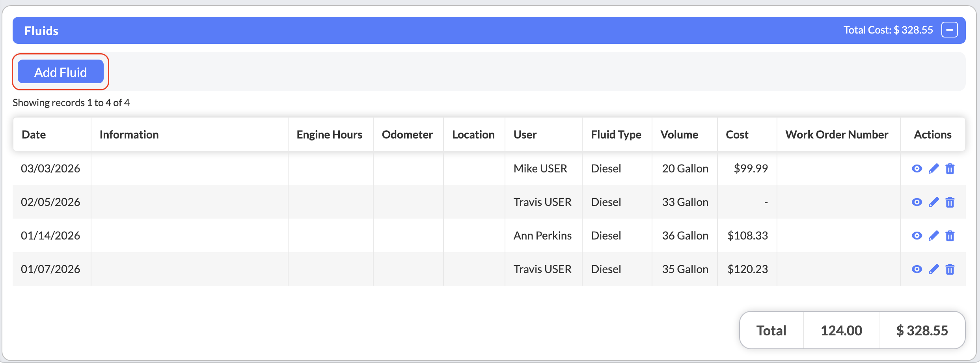This screenshot has width=980, height=363.
Task: View the 03/03/2026 fluid record
Action: pyautogui.click(x=917, y=168)
